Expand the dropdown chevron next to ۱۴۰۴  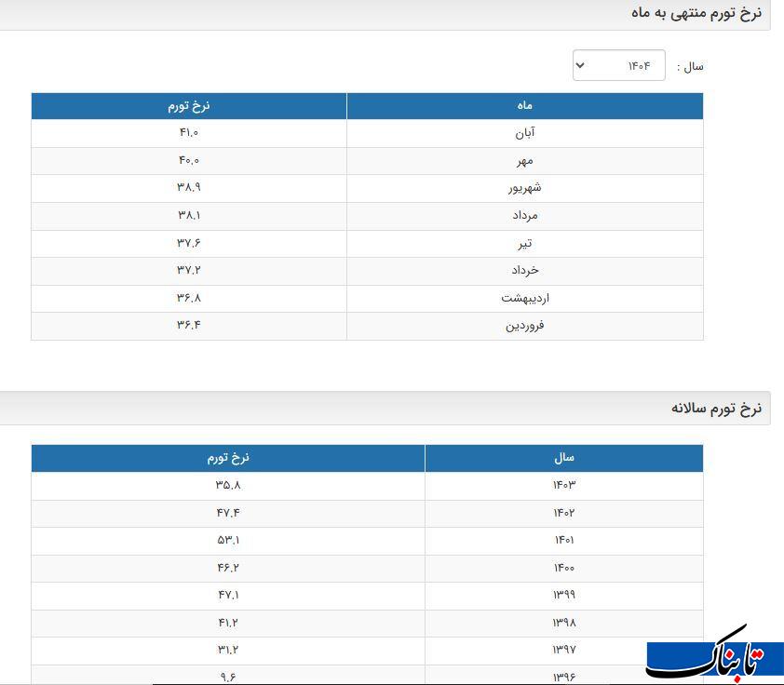tap(580, 65)
